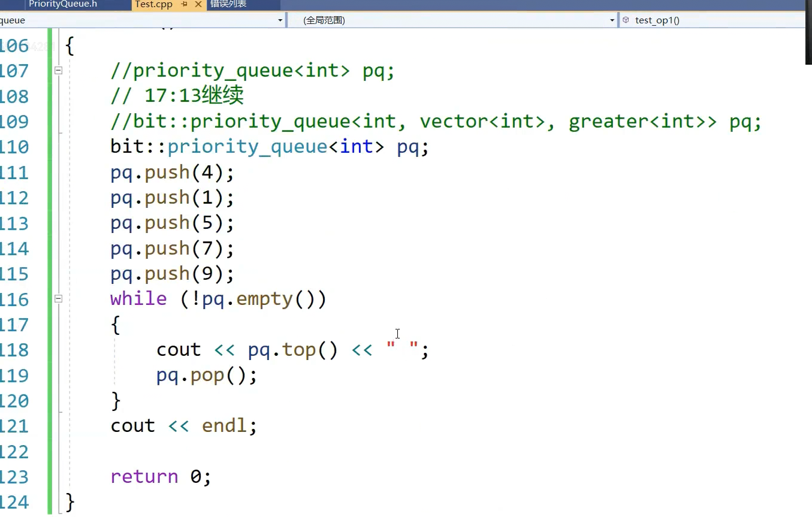The height and width of the screenshot is (517, 812).
Task: Collapse the while block at line 116
Action: pos(58,298)
